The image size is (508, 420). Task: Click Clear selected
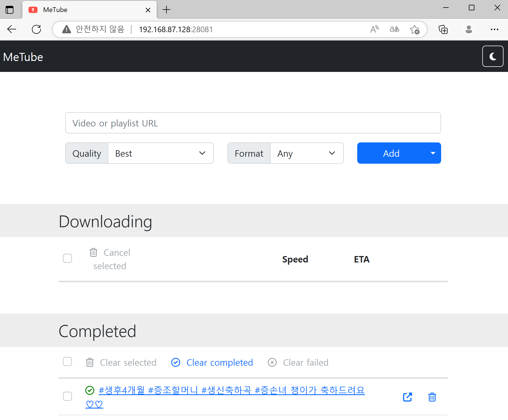[x=121, y=362]
